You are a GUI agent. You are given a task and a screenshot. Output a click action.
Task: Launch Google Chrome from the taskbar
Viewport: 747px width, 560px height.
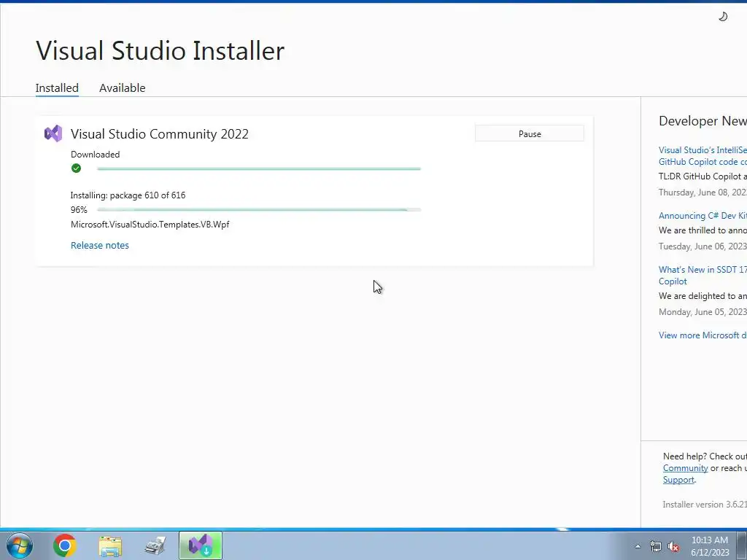65,545
